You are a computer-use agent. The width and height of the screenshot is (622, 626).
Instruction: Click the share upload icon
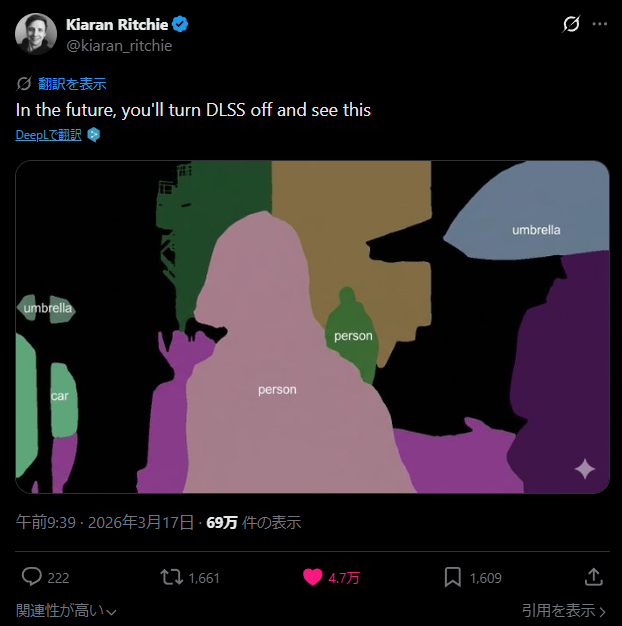point(593,577)
